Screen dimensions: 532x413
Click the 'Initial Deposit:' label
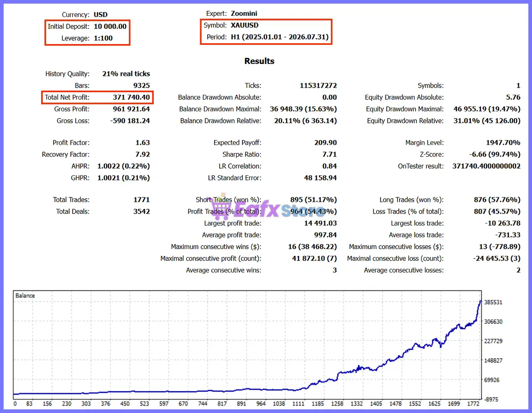69,26
